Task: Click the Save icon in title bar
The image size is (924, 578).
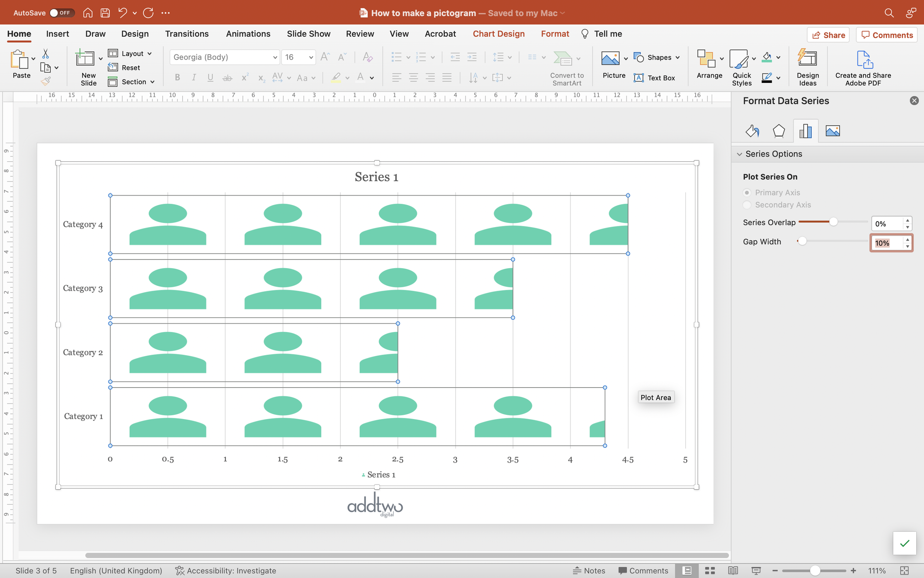Action: point(105,13)
